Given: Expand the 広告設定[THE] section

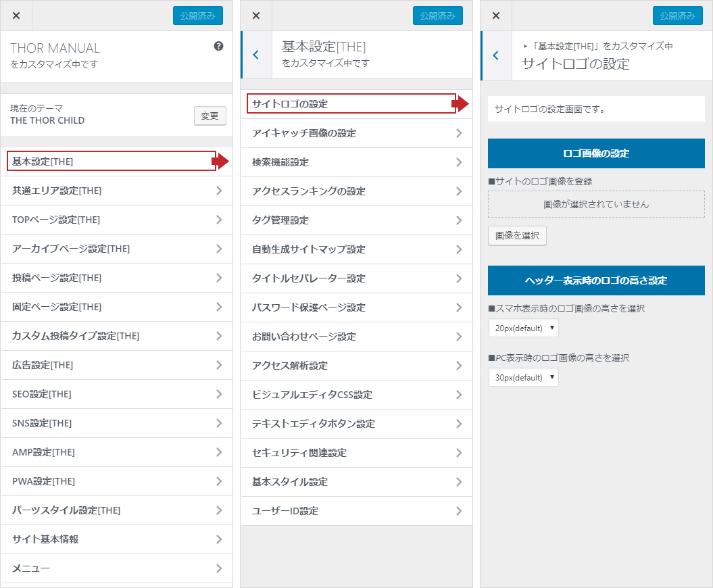Looking at the screenshot, I should pyautogui.click(x=116, y=365).
